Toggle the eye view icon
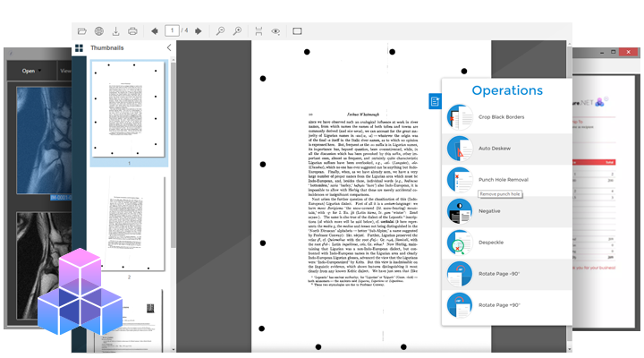This screenshot has height=358, width=644. point(275,31)
